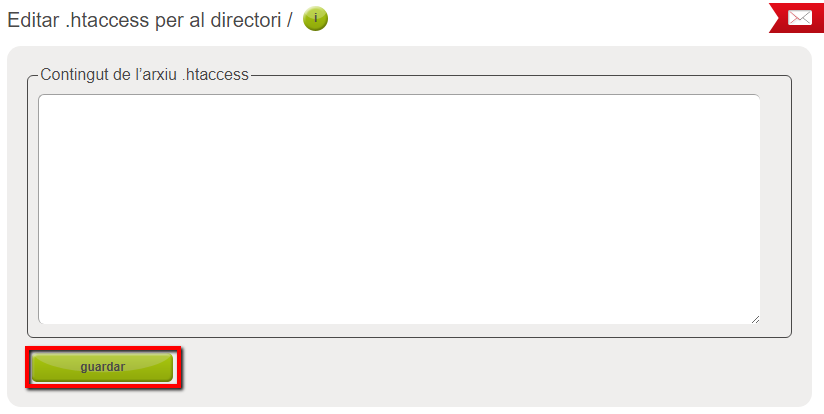Select the '.htaccess' word in the page title
Image resolution: width=824 pixels, height=414 pixels.
(x=107, y=20)
